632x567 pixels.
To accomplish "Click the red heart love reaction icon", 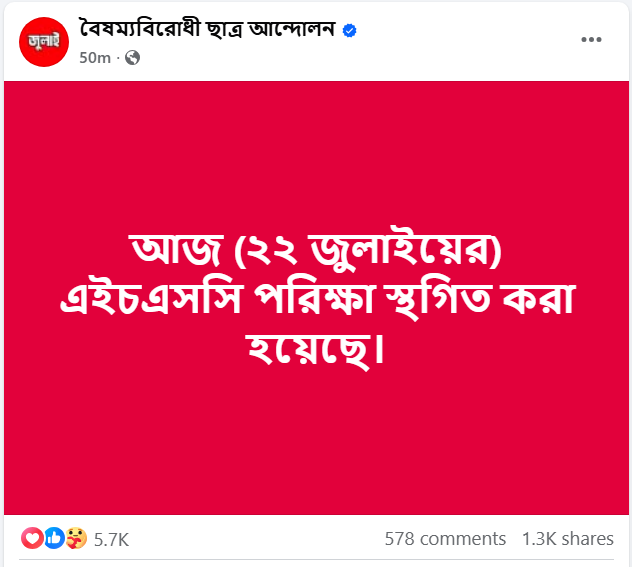I will click(32, 539).
